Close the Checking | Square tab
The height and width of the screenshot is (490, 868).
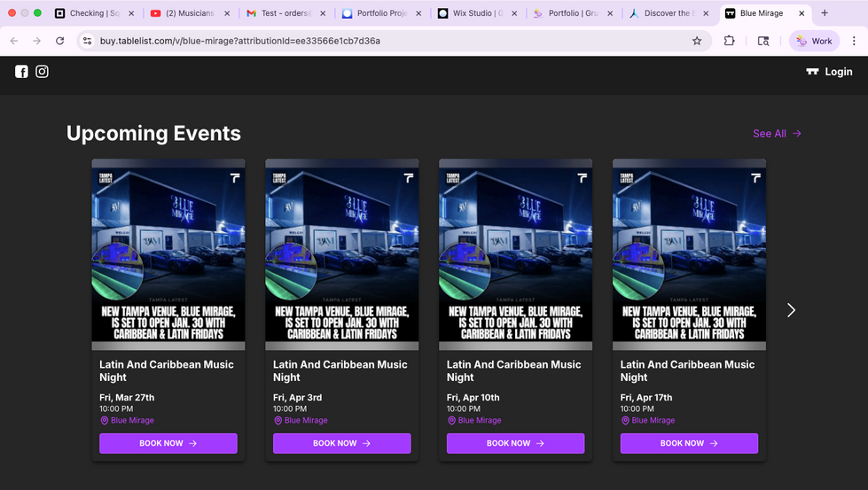(x=131, y=13)
